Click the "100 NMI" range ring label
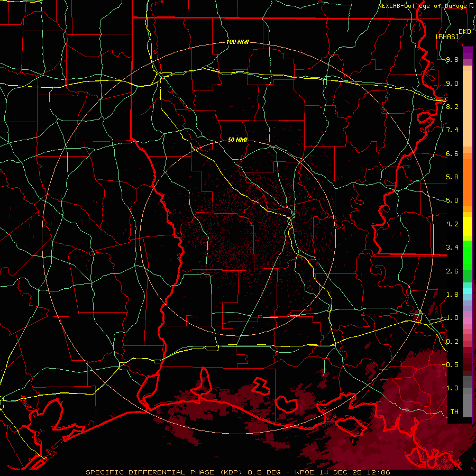This screenshot has height=476, width=476. 237,42
